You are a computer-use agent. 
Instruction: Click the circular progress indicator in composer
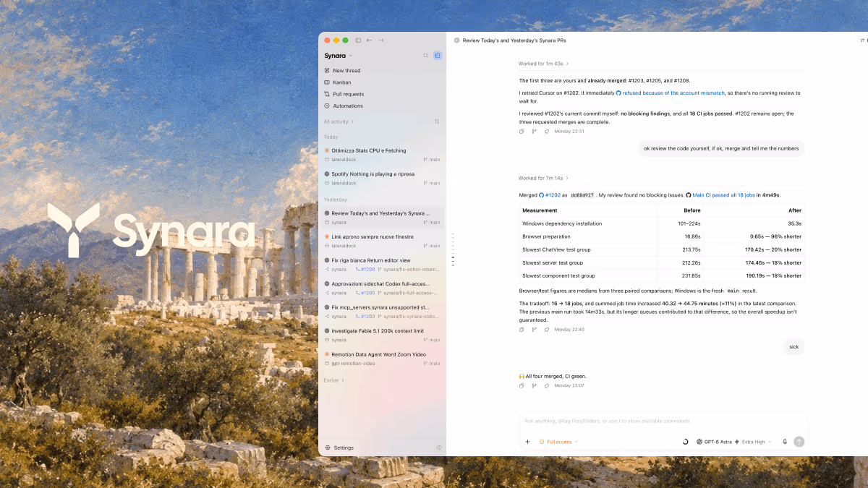(x=685, y=442)
